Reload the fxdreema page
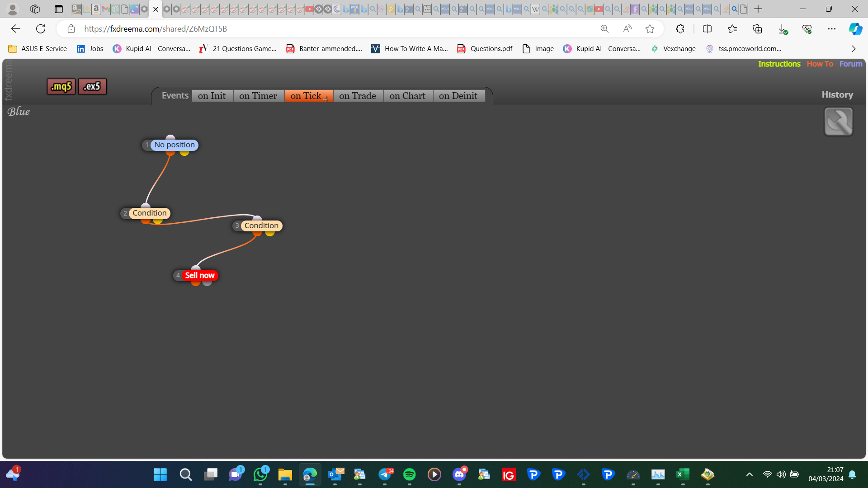The width and height of the screenshot is (868, 488). (41, 29)
